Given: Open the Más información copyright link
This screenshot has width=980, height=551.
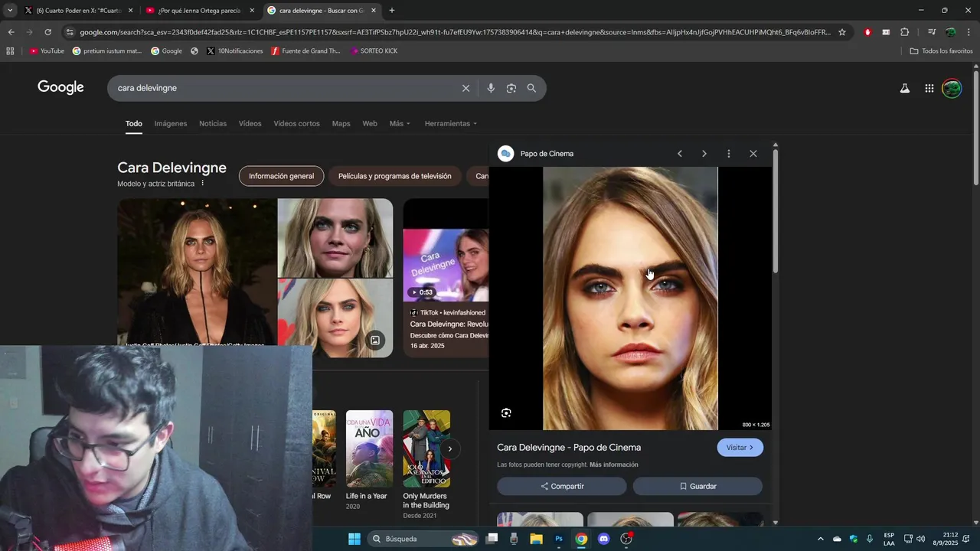Looking at the screenshot, I should tap(614, 465).
